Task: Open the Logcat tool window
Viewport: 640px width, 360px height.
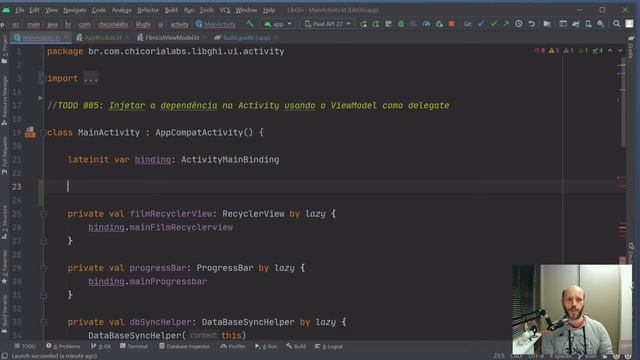Action: click(329, 346)
